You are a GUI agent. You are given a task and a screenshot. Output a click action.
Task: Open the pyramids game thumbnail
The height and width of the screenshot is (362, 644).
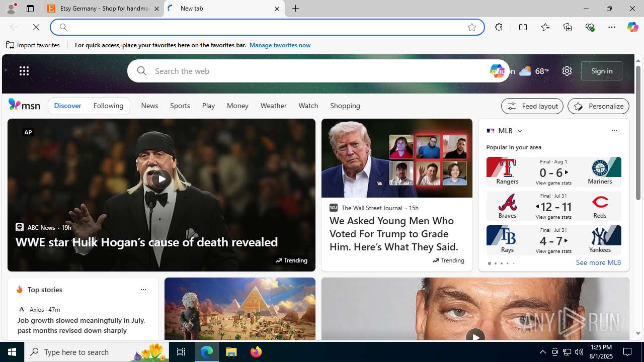[x=239, y=309]
